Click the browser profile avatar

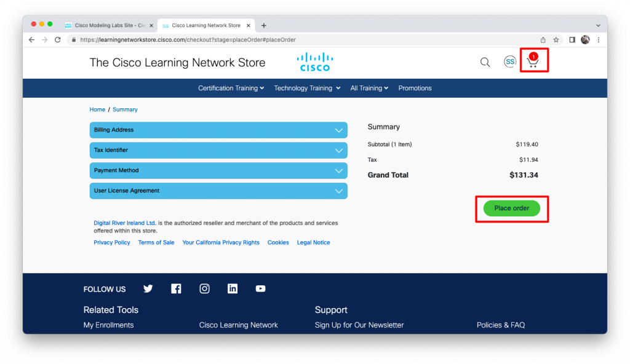[x=584, y=39]
